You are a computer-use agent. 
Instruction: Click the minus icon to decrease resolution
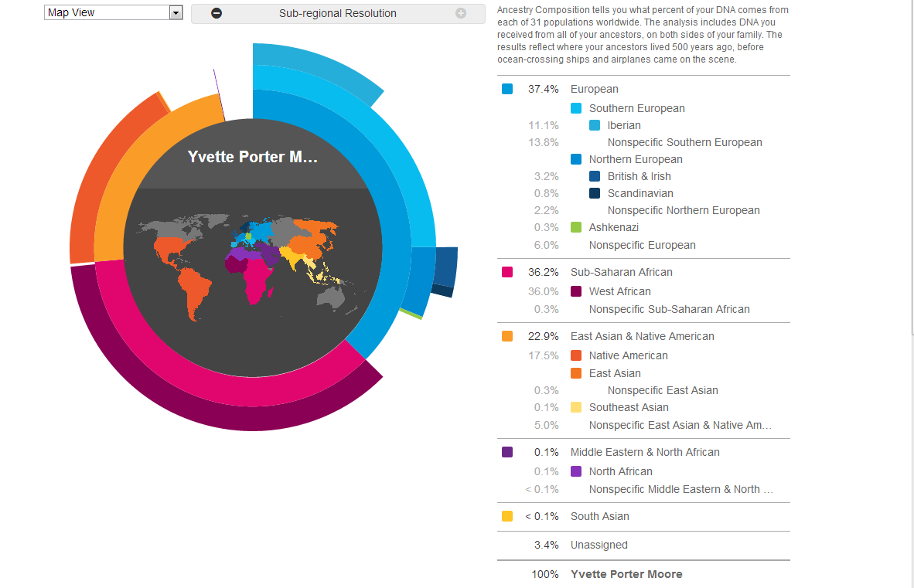point(217,13)
